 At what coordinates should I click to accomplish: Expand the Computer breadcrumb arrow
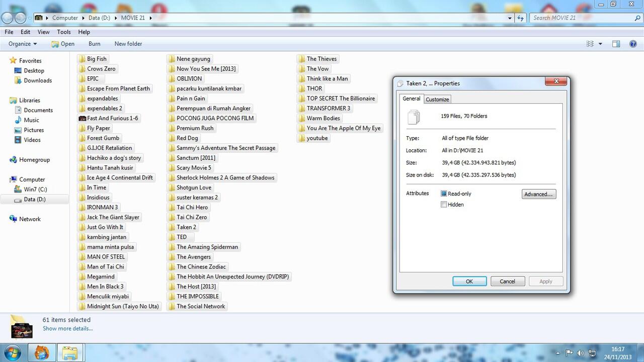coord(83,18)
